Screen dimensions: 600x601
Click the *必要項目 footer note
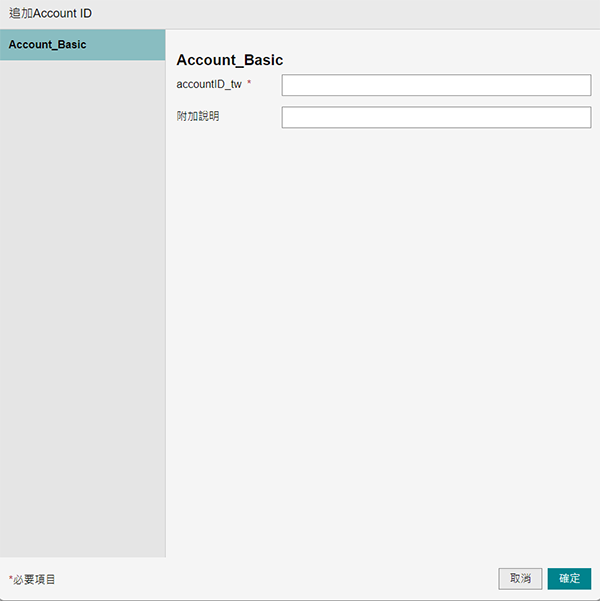(x=33, y=579)
